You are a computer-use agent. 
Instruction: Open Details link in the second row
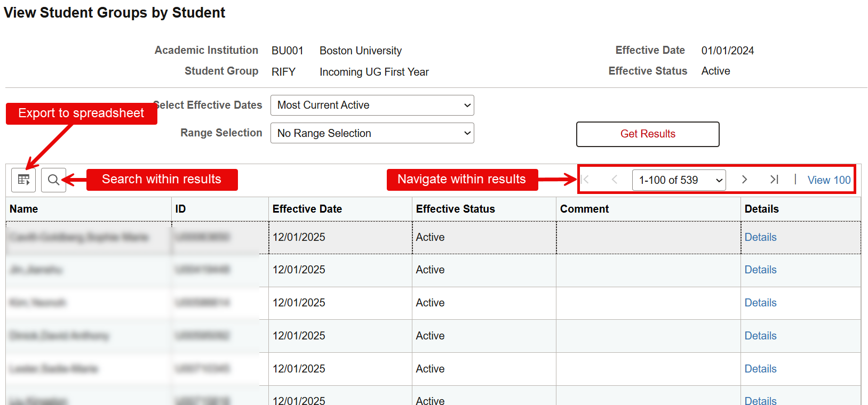pos(760,270)
